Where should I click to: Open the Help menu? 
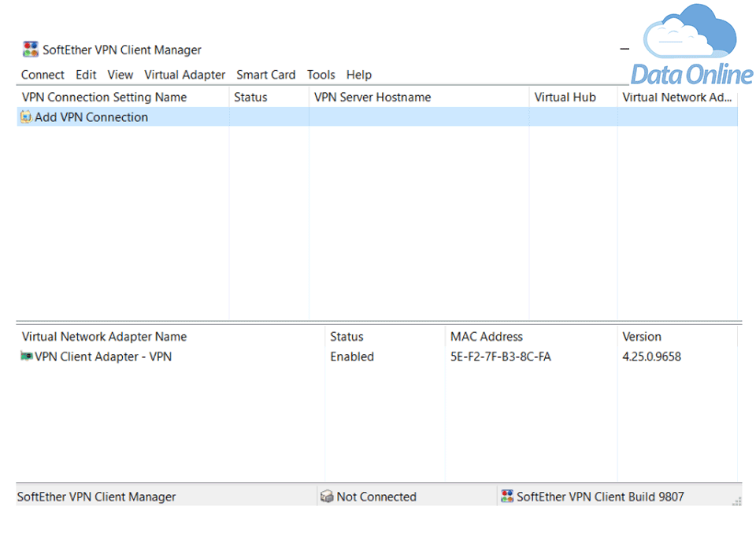(359, 76)
